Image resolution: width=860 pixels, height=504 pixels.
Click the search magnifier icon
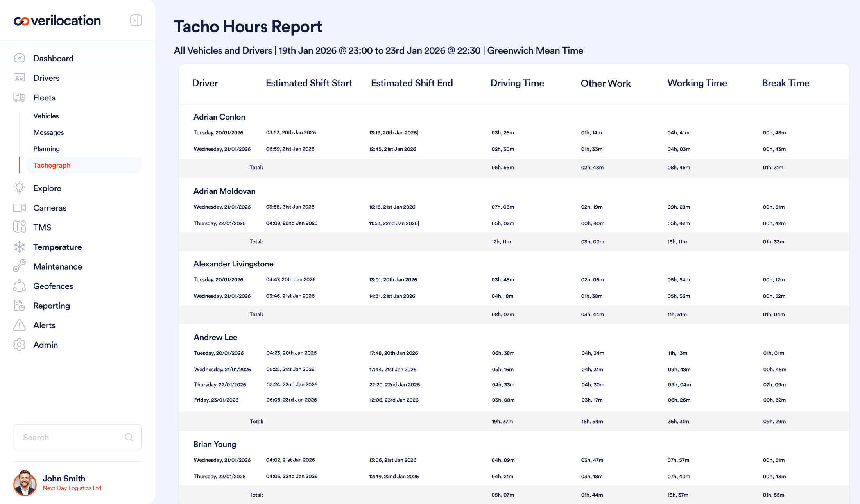pos(129,437)
